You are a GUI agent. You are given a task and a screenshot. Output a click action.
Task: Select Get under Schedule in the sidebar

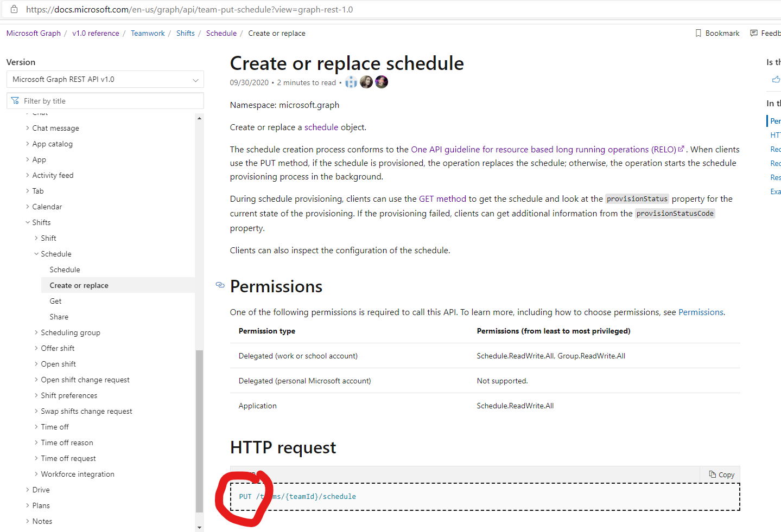pyautogui.click(x=55, y=300)
